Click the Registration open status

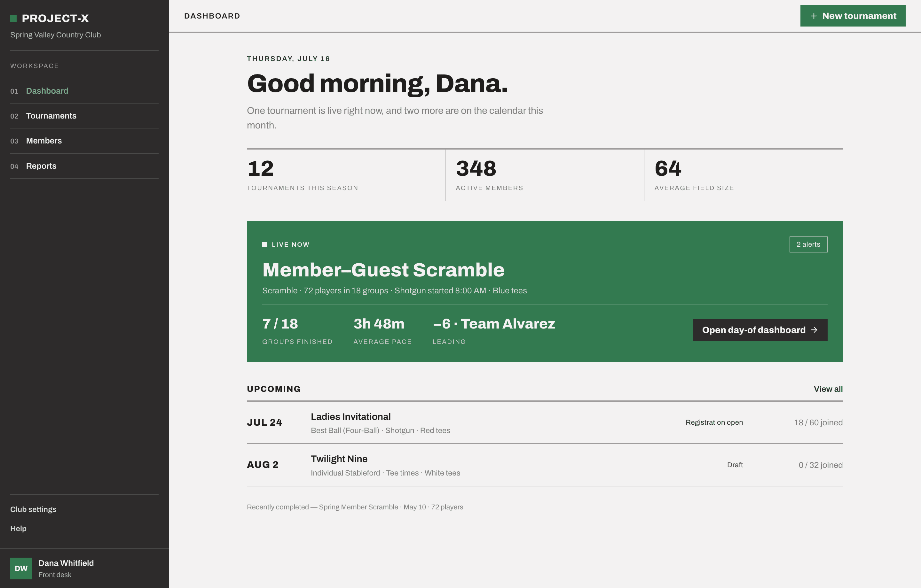pos(714,422)
